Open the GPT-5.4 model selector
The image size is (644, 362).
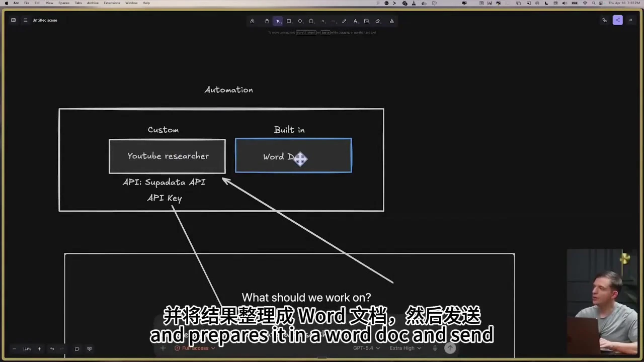(x=366, y=348)
